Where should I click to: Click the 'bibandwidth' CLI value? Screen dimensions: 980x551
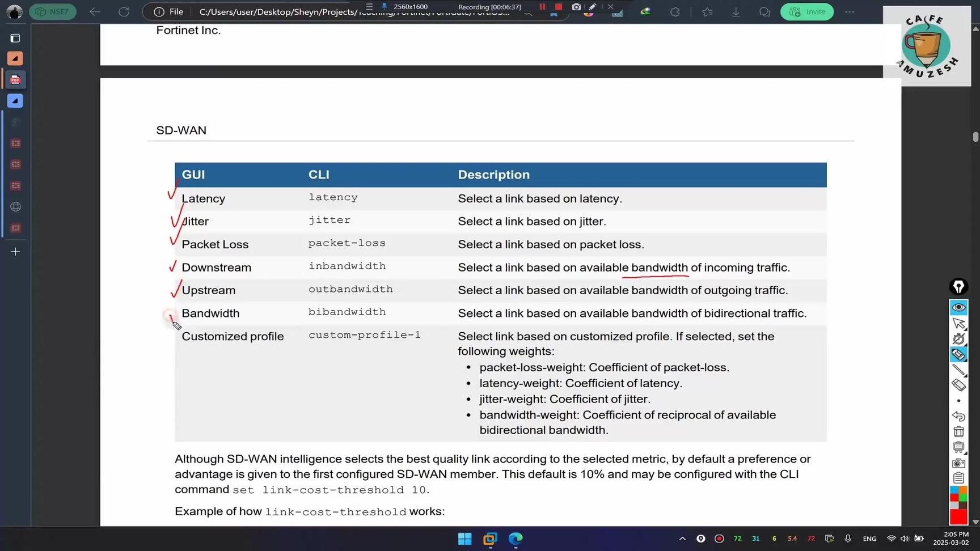tap(347, 312)
